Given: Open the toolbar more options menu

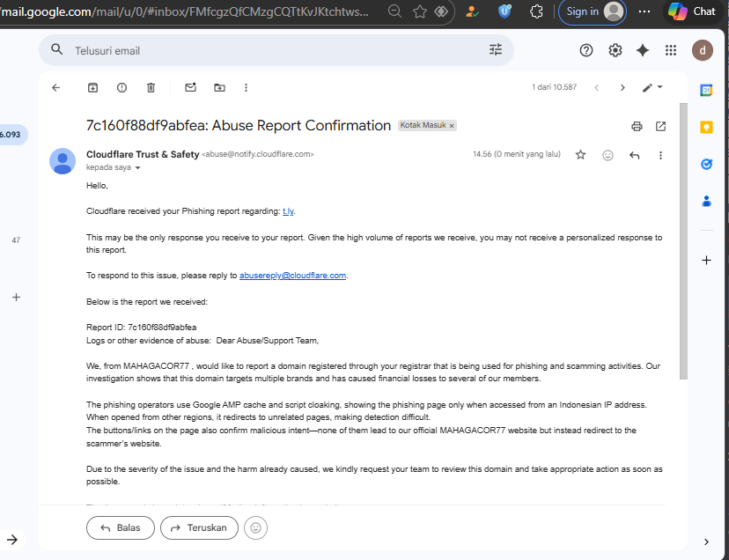Looking at the screenshot, I should (246, 87).
